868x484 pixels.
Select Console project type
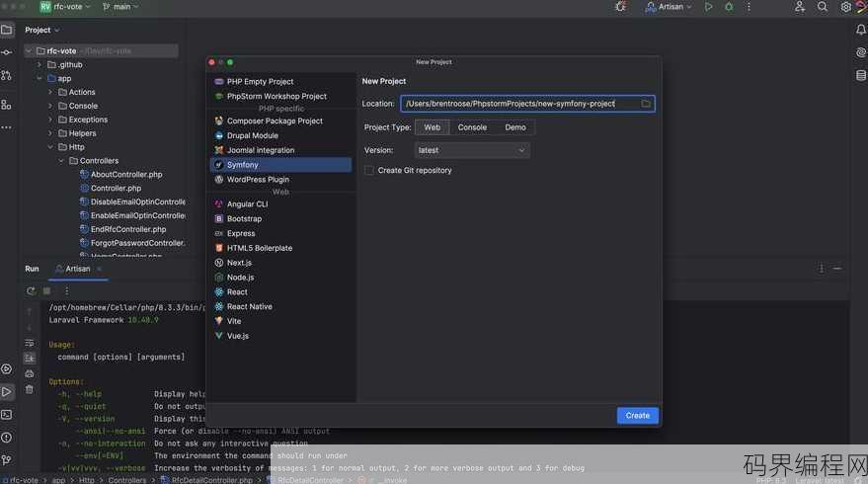[x=472, y=127]
